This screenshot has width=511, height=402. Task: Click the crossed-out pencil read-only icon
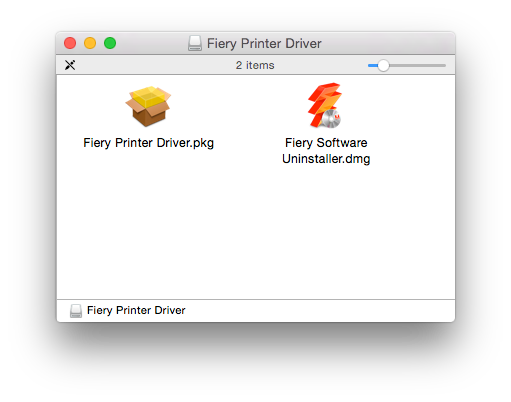point(70,65)
